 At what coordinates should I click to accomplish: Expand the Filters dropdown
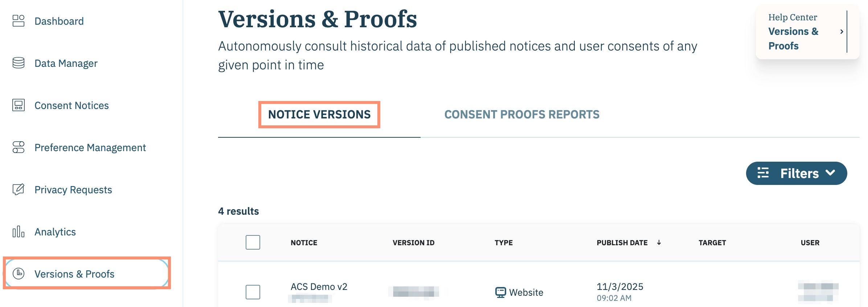pos(796,173)
